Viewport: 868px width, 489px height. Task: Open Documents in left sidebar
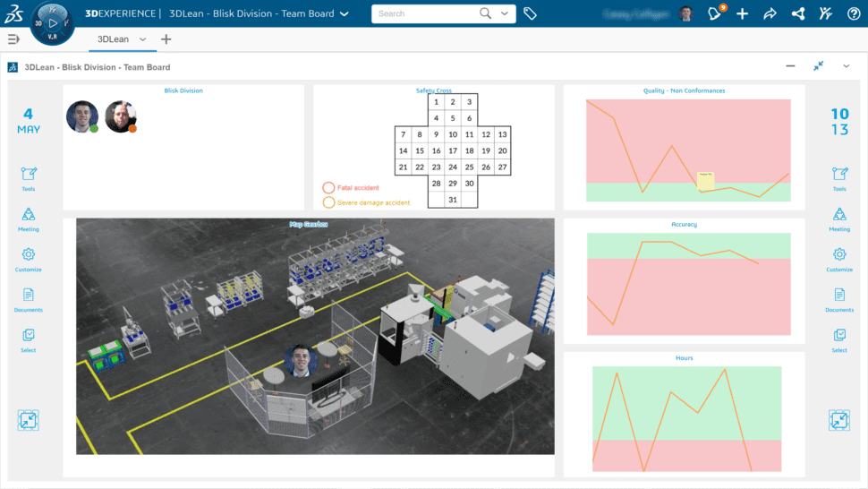(29, 300)
